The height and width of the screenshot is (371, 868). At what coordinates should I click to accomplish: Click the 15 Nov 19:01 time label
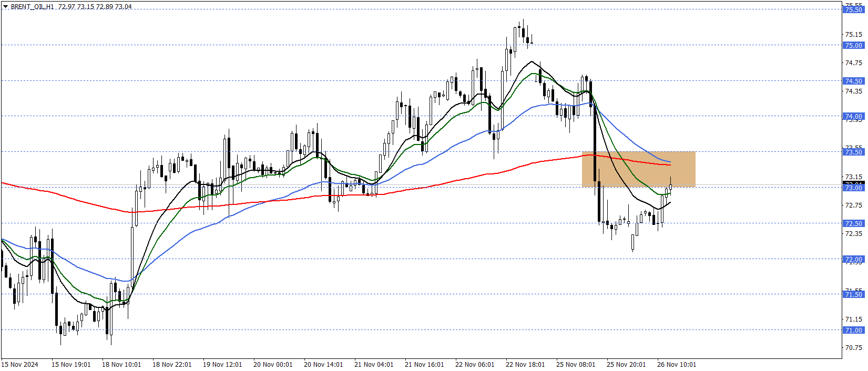71,365
